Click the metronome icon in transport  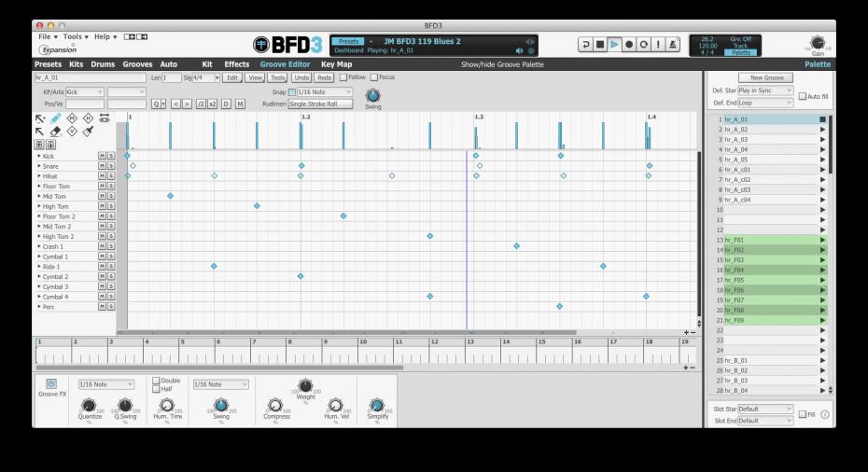click(x=675, y=44)
